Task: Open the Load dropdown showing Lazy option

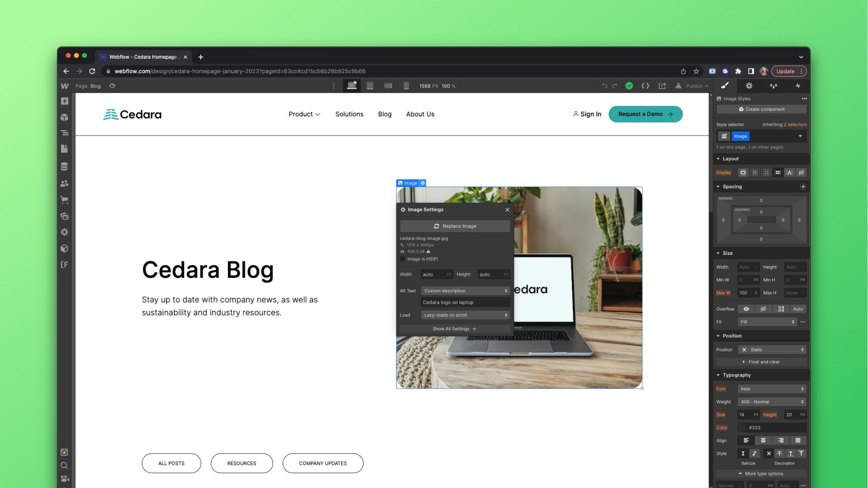Action: [x=465, y=315]
